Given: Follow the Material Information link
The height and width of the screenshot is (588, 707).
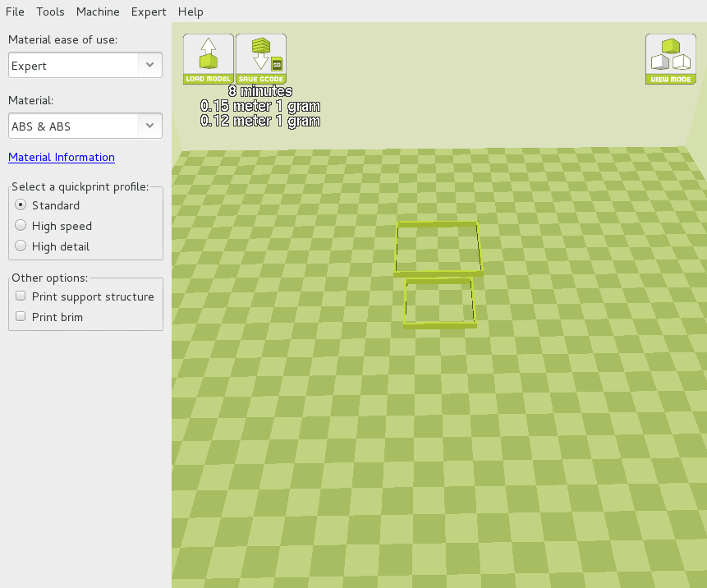Looking at the screenshot, I should (x=62, y=157).
